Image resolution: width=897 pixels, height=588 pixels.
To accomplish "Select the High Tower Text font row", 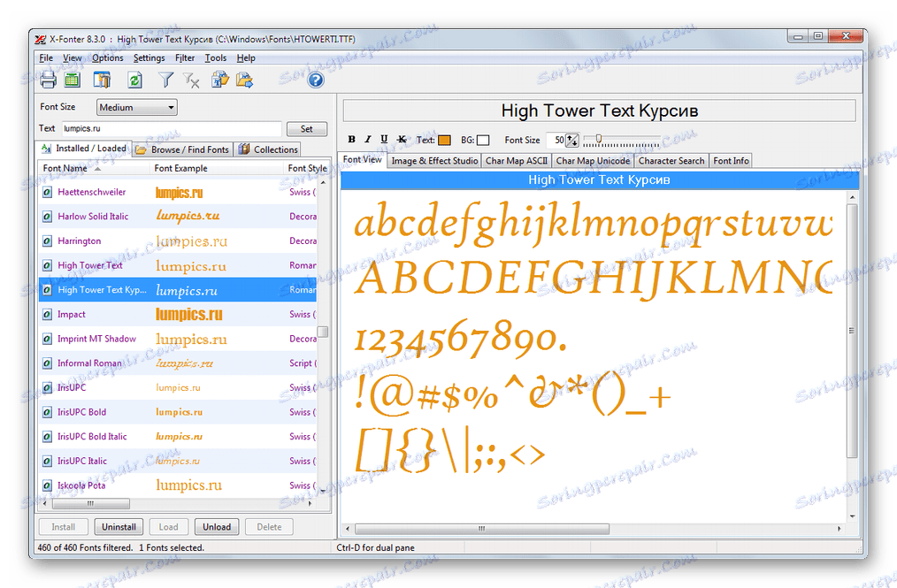I will 177,266.
